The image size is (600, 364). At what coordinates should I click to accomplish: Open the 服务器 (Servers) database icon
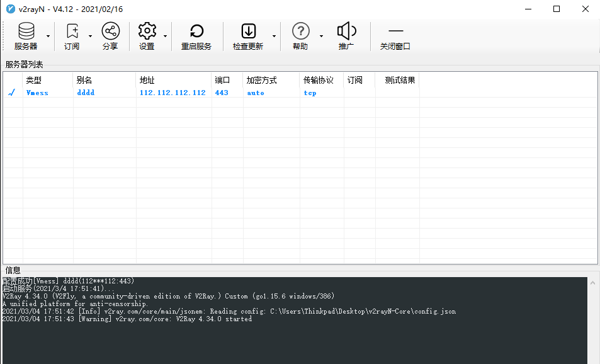click(26, 30)
